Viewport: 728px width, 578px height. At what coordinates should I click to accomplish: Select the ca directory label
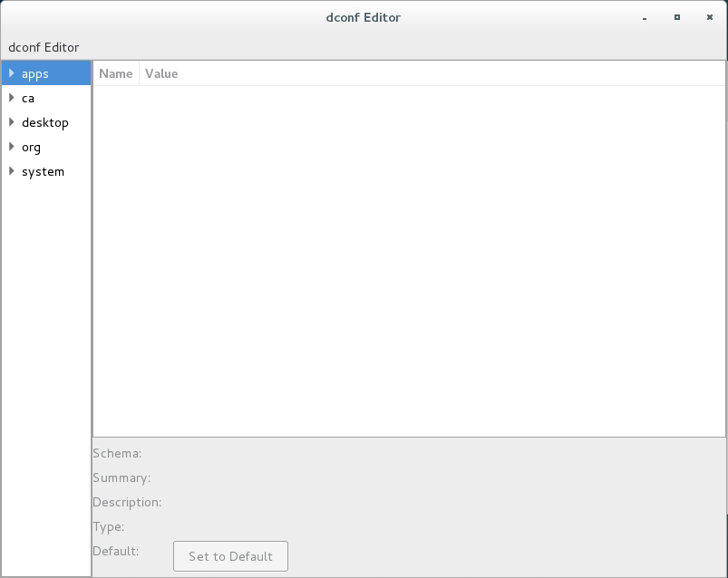(x=28, y=98)
